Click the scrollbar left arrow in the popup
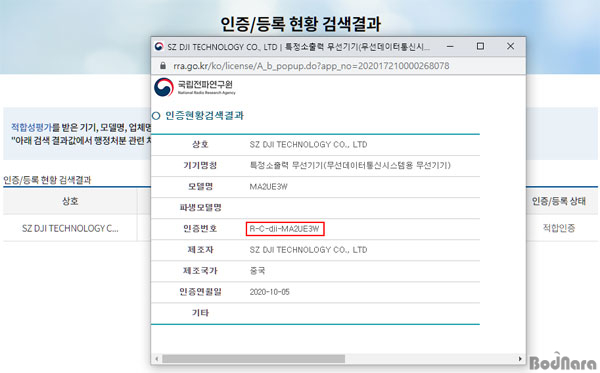This screenshot has height=373, width=600. click(157, 359)
